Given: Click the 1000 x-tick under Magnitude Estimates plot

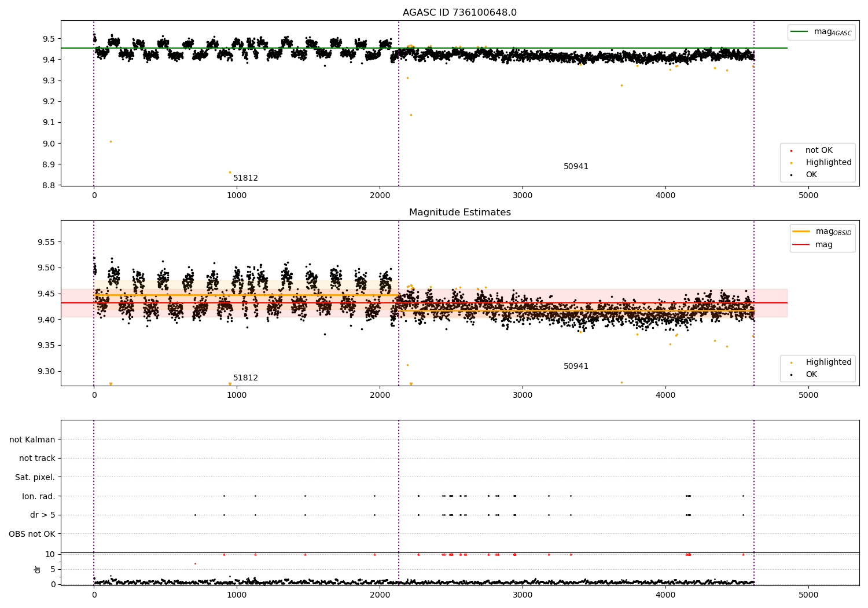Looking at the screenshot, I should [237, 395].
